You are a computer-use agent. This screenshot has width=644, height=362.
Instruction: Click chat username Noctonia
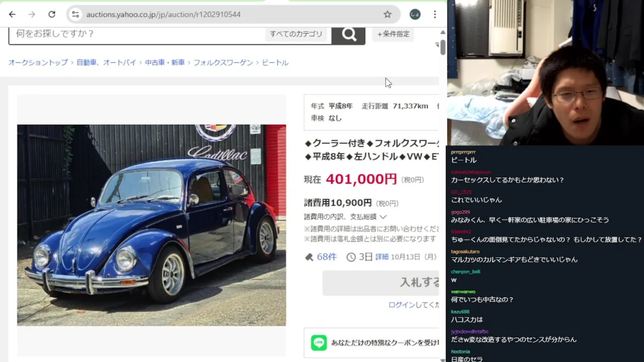click(x=460, y=351)
